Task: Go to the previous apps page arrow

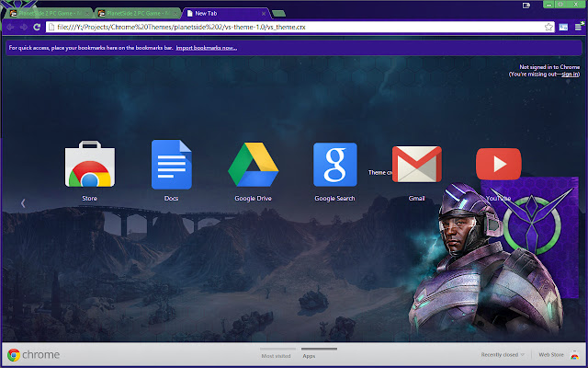Action: (23, 203)
